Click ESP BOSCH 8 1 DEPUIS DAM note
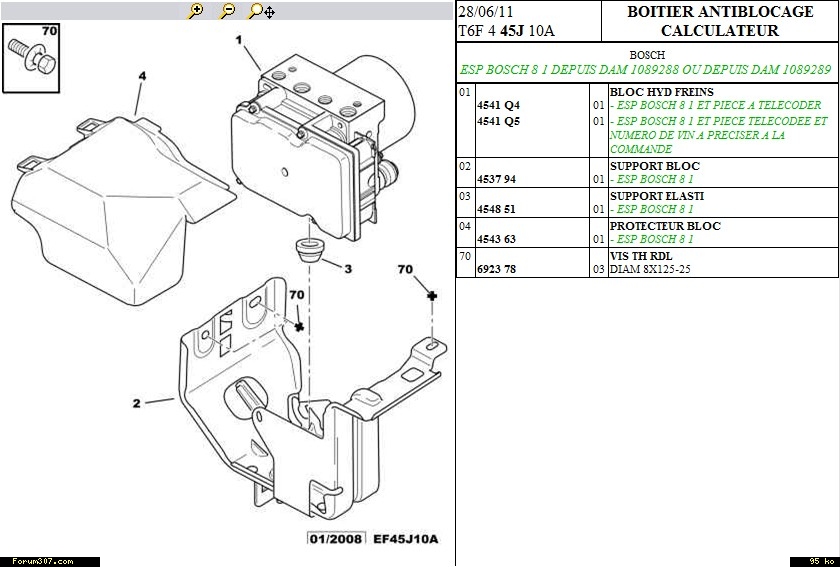 point(645,70)
